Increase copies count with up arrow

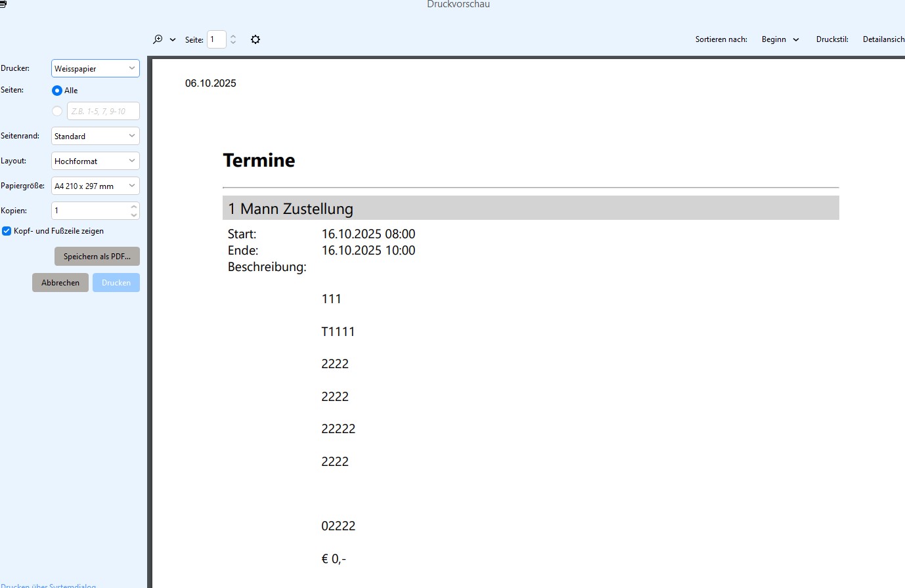pos(134,207)
